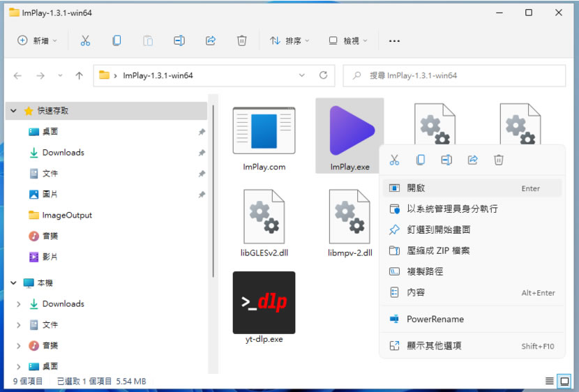This screenshot has height=392, width=579.
Task: Click the Delete trash icon in the top toolbar
Action: [242, 40]
